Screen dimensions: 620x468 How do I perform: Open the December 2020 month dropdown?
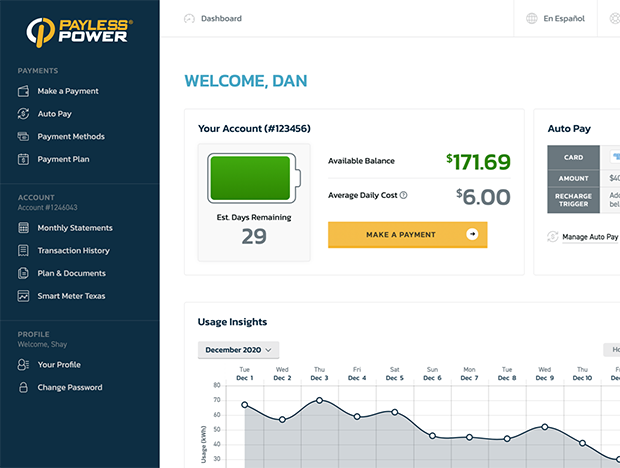pyautogui.click(x=238, y=350)
